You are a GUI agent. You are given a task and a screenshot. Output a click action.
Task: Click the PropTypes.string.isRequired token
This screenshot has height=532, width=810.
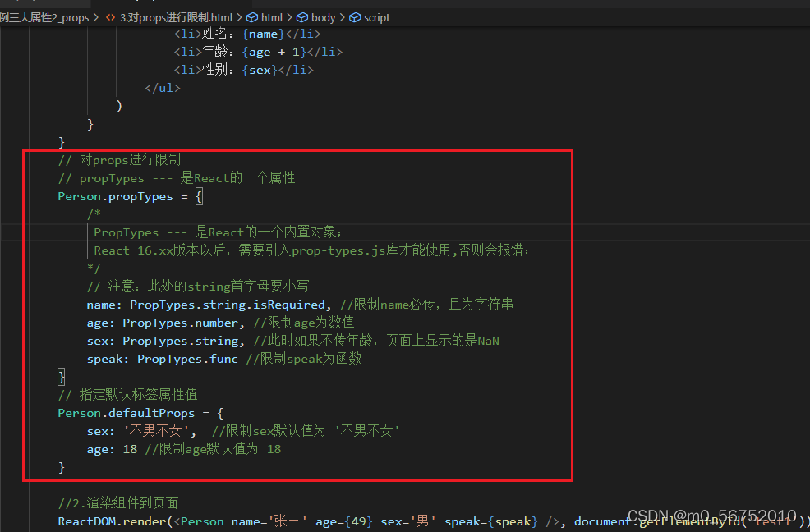coord(226,304)
